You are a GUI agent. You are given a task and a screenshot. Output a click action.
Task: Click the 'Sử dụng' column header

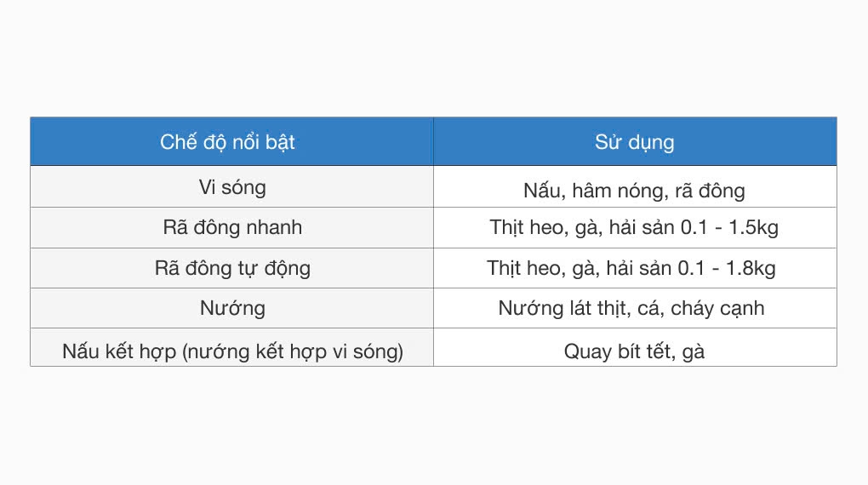point(635,142)
